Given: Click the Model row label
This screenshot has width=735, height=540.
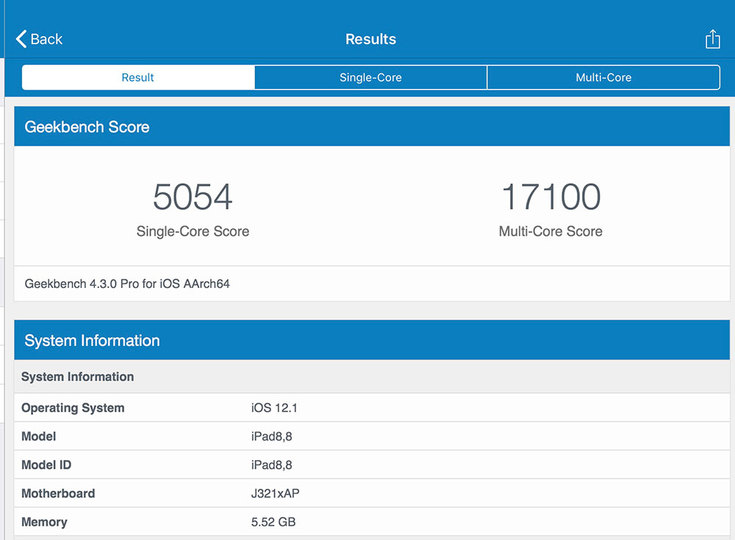Looking at the screenshot, I should (x=38, y=436).
